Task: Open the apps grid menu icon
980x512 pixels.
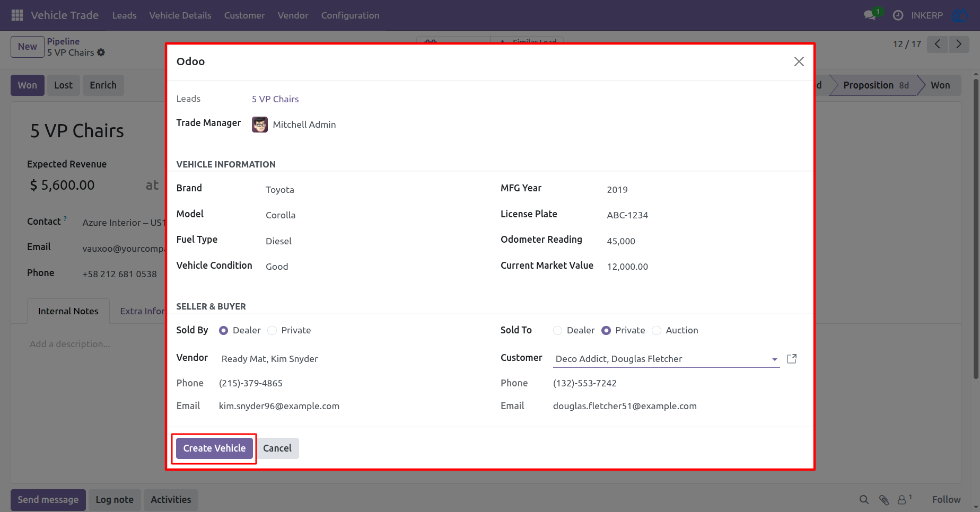Action: click(17, 15)
